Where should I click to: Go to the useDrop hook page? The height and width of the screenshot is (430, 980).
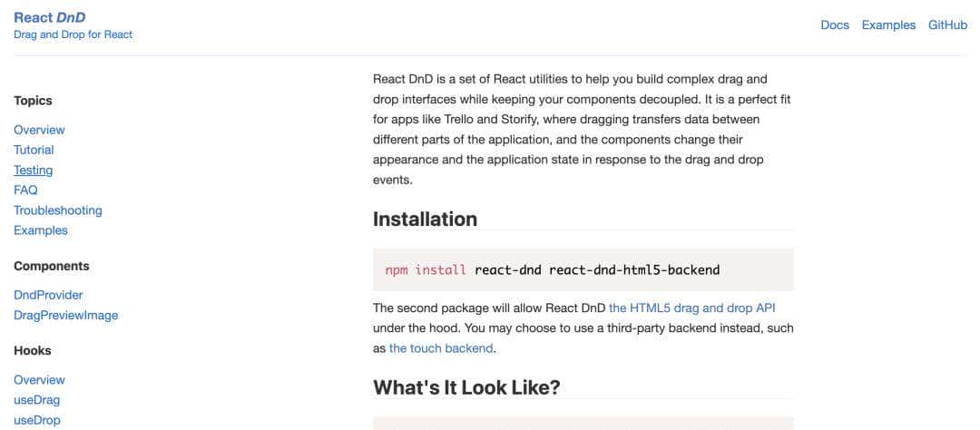pyautogui.click(x=36, y=420)
